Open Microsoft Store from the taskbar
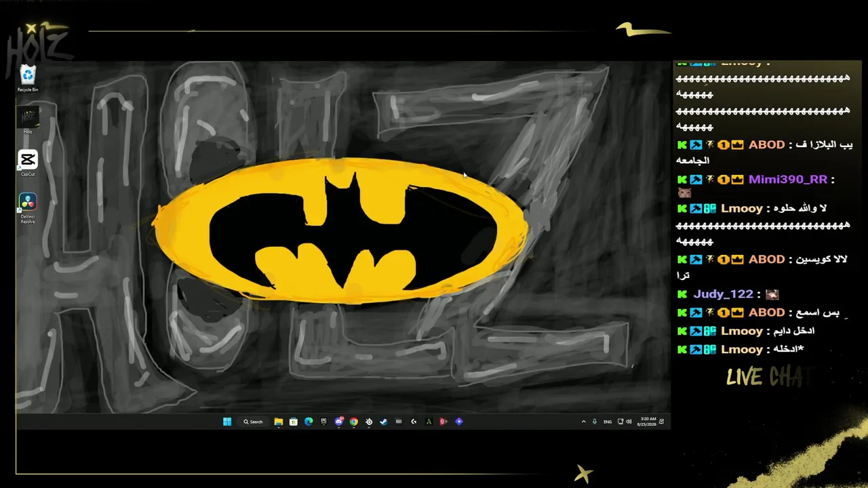 [294, 422]
